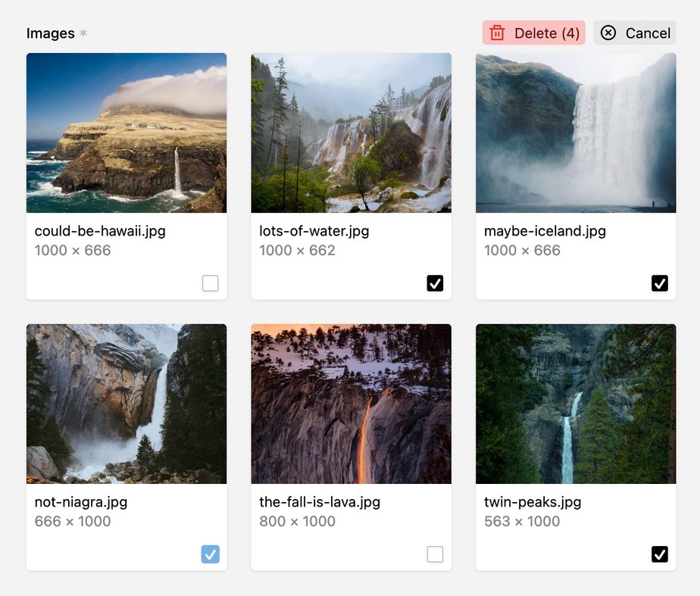Viewport: 700px width, 596px height.
Task: Toggle the not-niagra.jpg checkbox
Action: pos(211,554)
